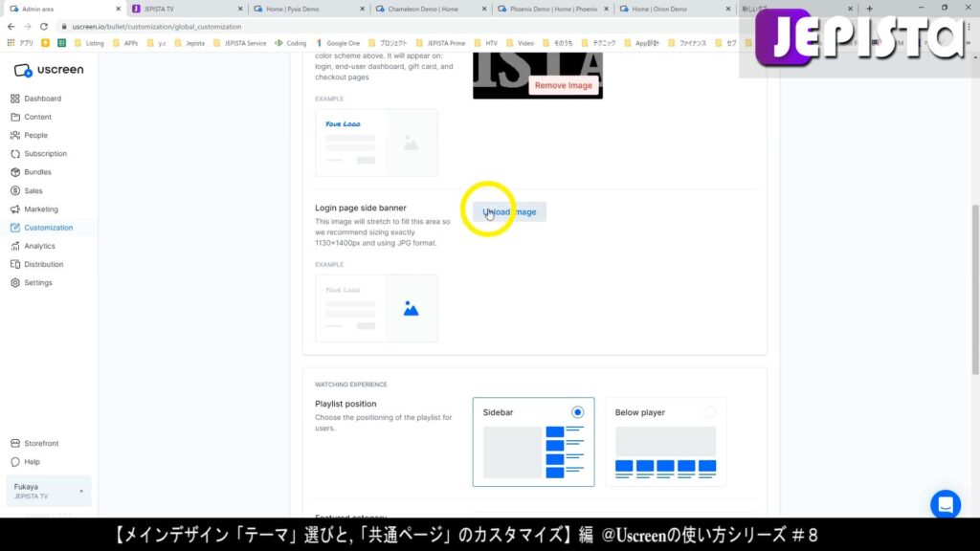Open the Jepista bookmark

[x=189, y=43]
